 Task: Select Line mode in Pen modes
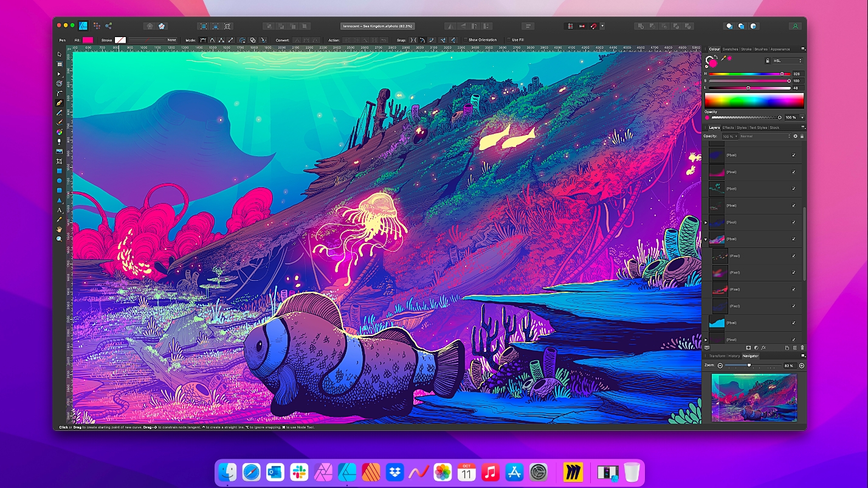click(230, 40)
